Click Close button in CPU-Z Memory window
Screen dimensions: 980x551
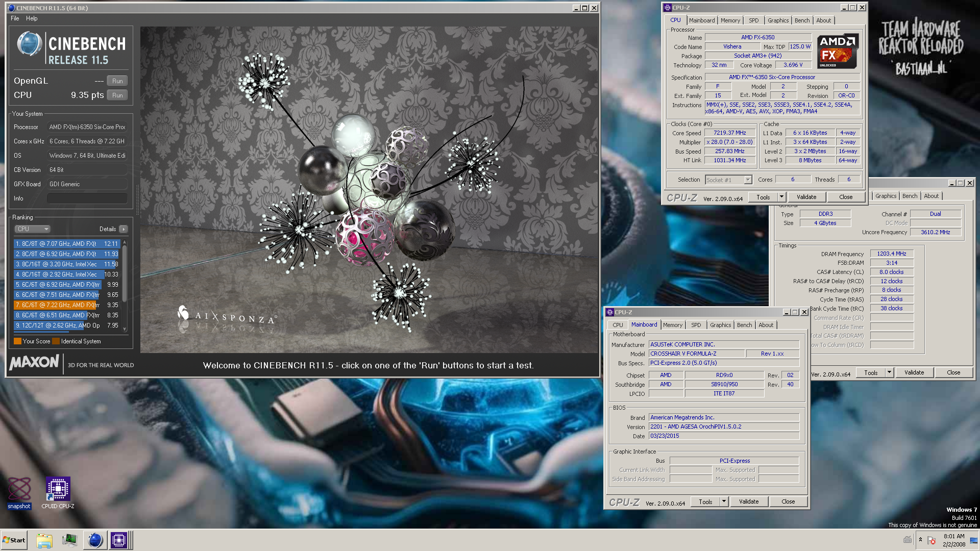click(x=953, y=373)
